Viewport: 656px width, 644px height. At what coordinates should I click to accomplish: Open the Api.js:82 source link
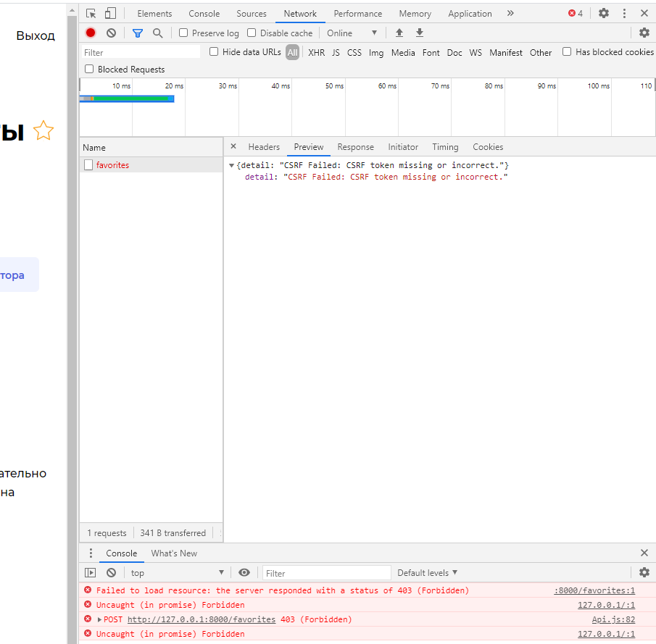click(x=613, y=619)
